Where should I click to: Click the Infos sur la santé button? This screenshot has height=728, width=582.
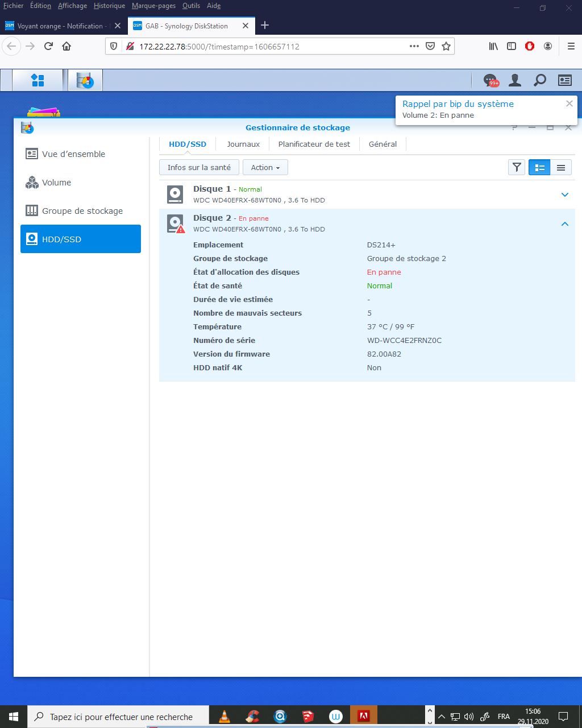199,167
